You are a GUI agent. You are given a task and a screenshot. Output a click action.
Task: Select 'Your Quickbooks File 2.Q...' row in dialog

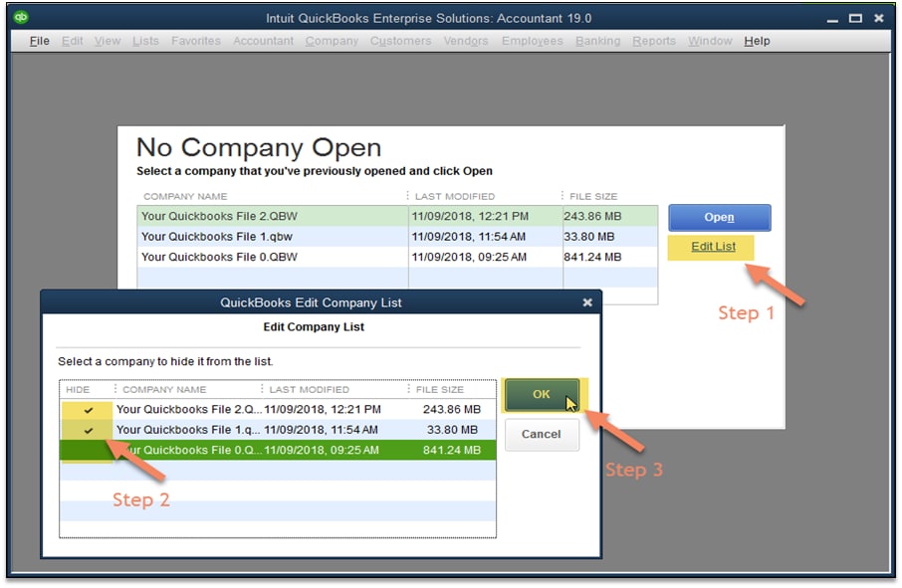tap(278, 410)
